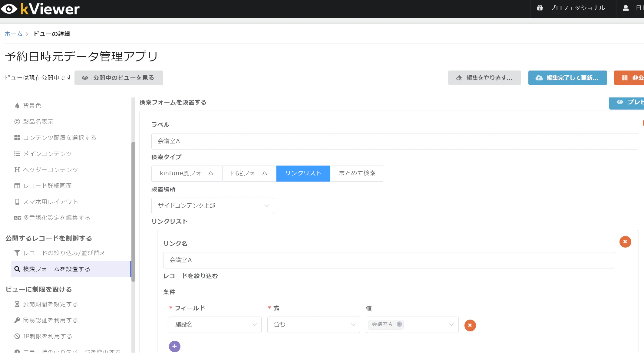Select 固定フォーム search type

click(x=249, y=173)
